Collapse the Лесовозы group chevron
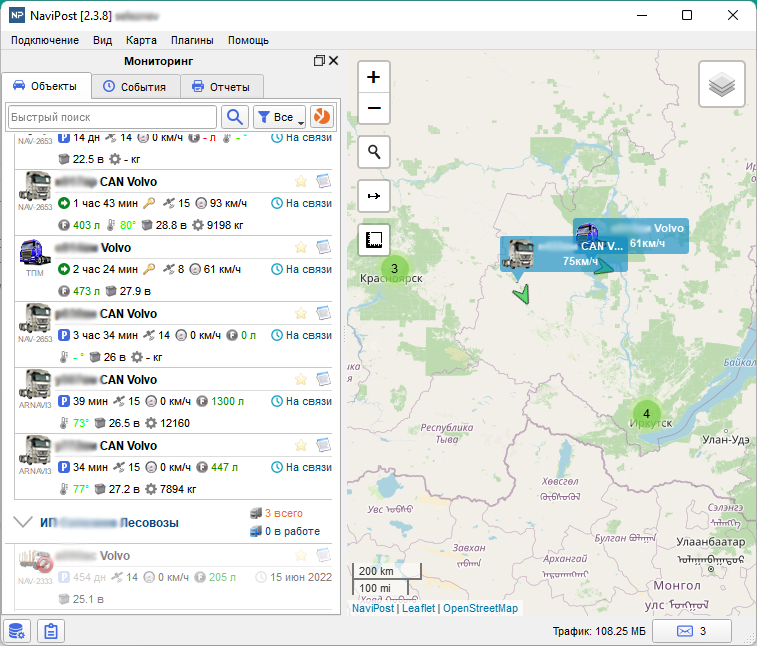This screenshot has width=757, height=646. (x=23, y=522)
